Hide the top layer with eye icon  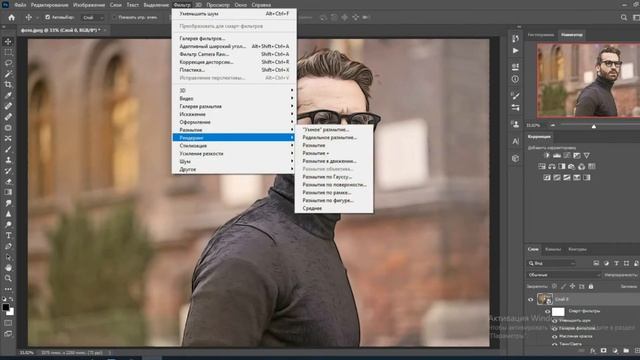tap(531, 300)
